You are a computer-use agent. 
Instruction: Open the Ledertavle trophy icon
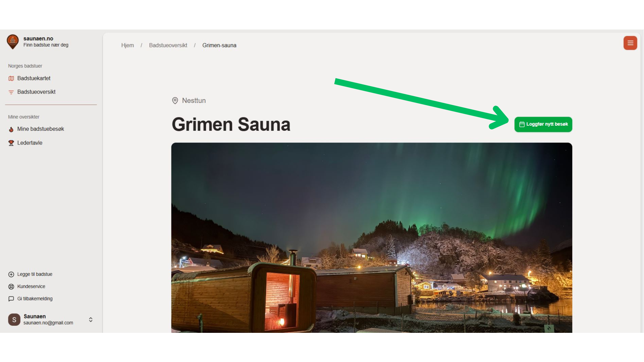click(11, 143)
